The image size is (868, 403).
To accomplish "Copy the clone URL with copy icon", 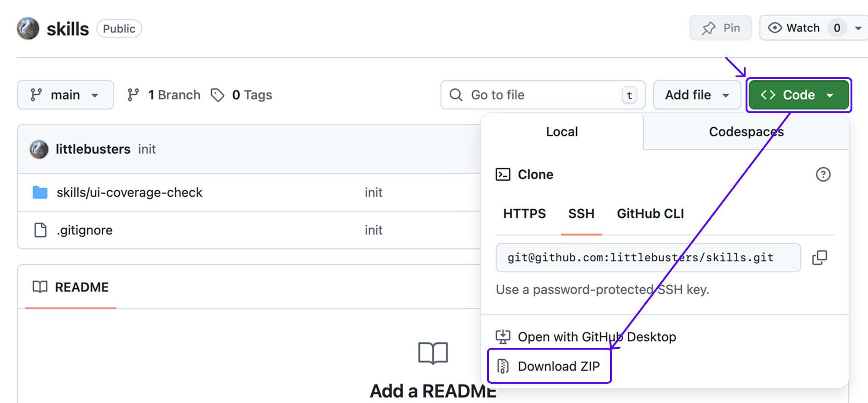I will pos(820,258).
